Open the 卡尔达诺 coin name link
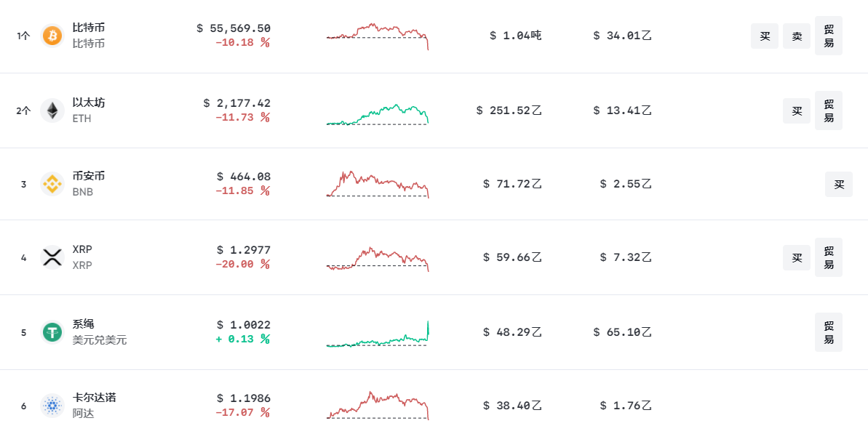The width and height of the screenshot is (868, 426). pyautogui.click(x=95, y=398)
